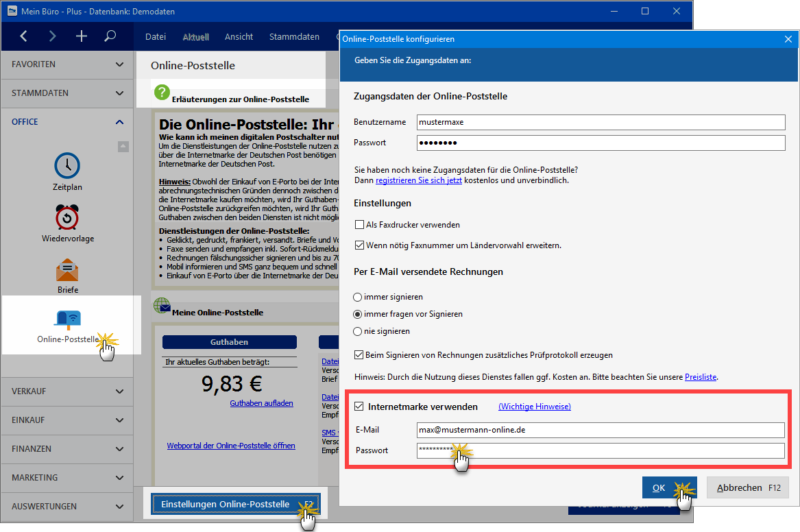Image resolution: width=800 pixels, height=532 pixels.
Task: Expand the AUSWERTUNGEN sidebar section
Action: (67, 507)
